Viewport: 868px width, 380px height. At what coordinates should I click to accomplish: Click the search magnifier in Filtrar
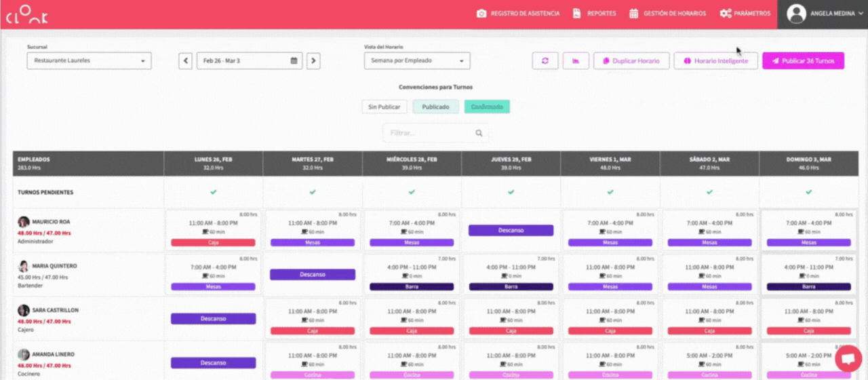[x=479, y=134]
